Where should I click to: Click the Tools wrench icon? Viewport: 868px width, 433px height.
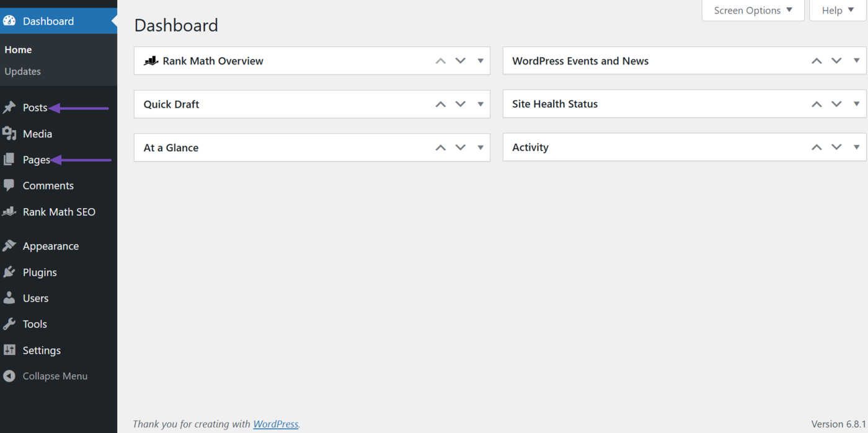[x=9, y=324]
